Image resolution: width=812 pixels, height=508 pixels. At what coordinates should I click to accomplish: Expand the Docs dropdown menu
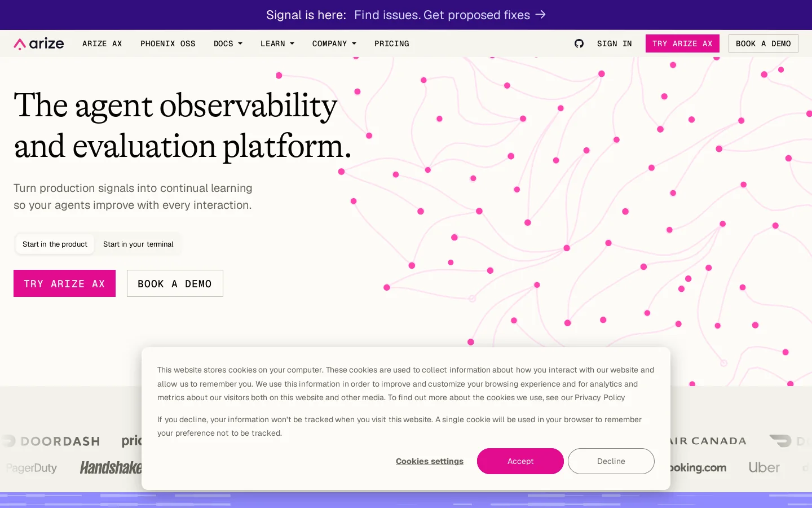[228, 43]
